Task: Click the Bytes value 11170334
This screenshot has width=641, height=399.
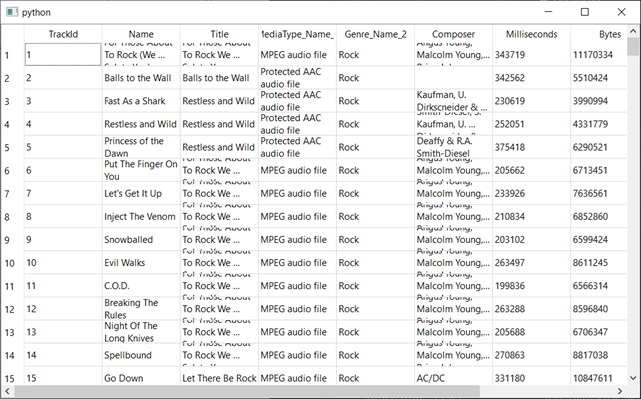Action: pos(599,55)
